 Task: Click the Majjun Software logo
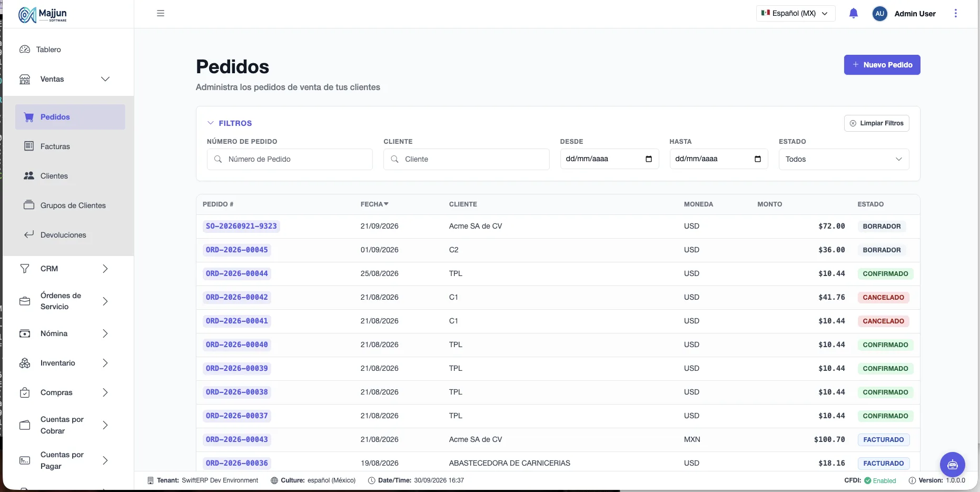click(43, 14)
